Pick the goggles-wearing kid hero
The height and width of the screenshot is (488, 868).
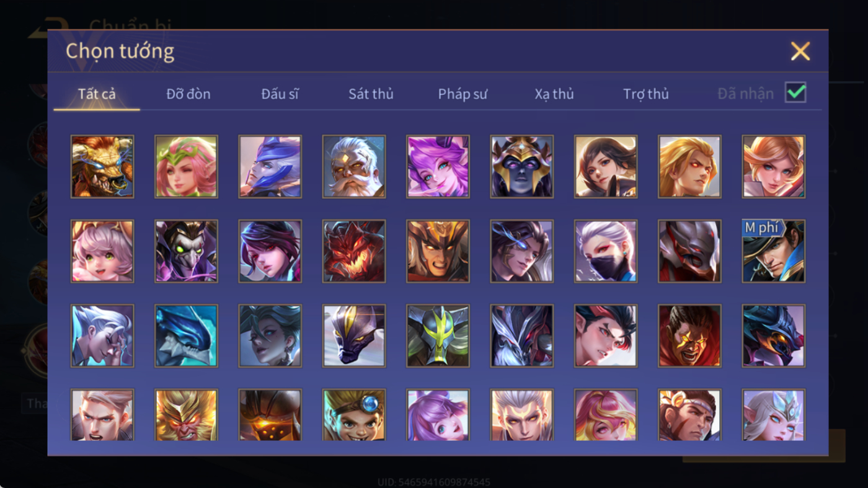pos(354,415)
